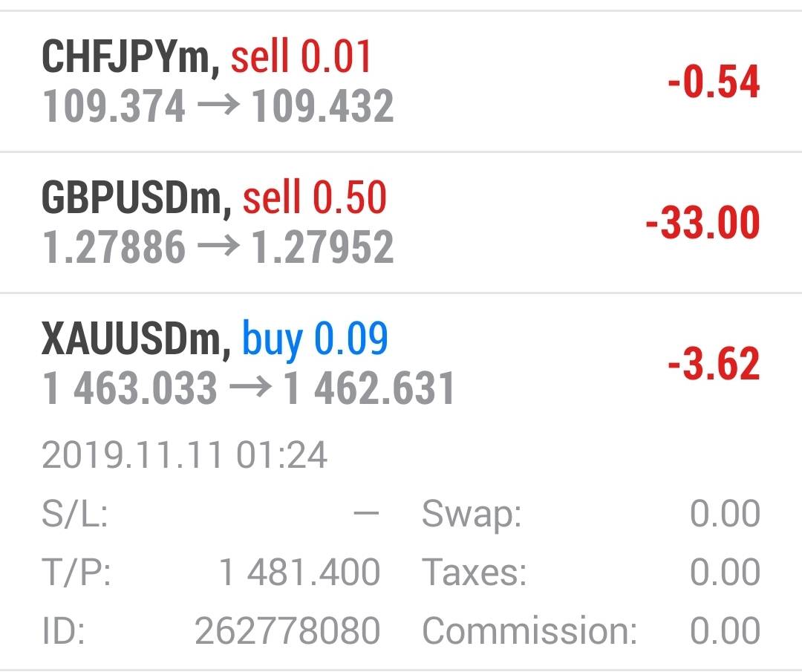
Task: Tap the -3.62 loss on XAUUSDm
Action: pyautogui.click(x=713, y=364)
